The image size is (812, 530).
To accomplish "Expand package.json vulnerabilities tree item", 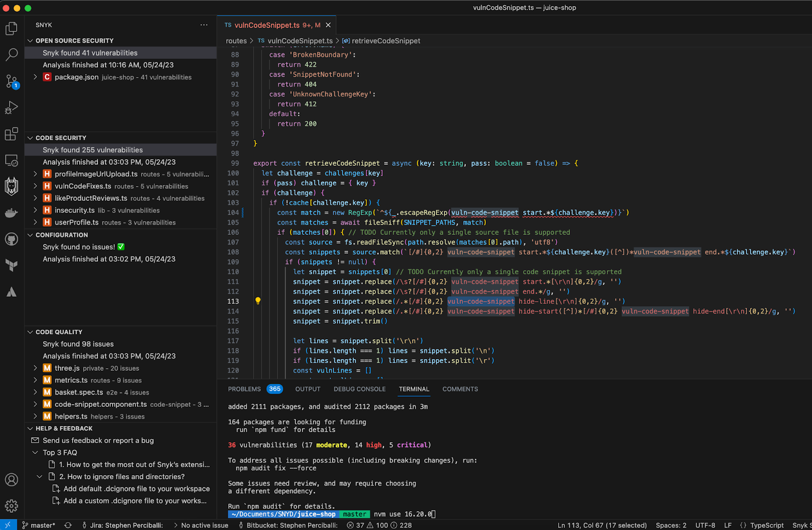I will click(x=35, y=77).
